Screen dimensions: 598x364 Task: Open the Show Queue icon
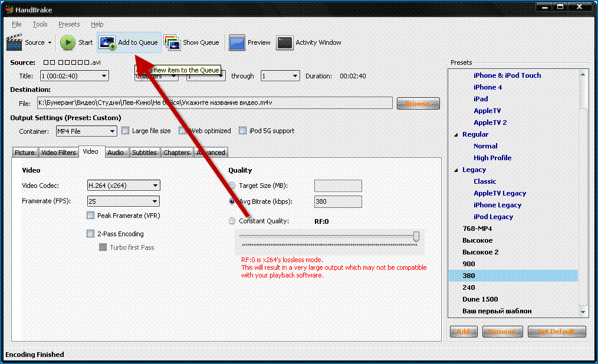click(172, 42)
